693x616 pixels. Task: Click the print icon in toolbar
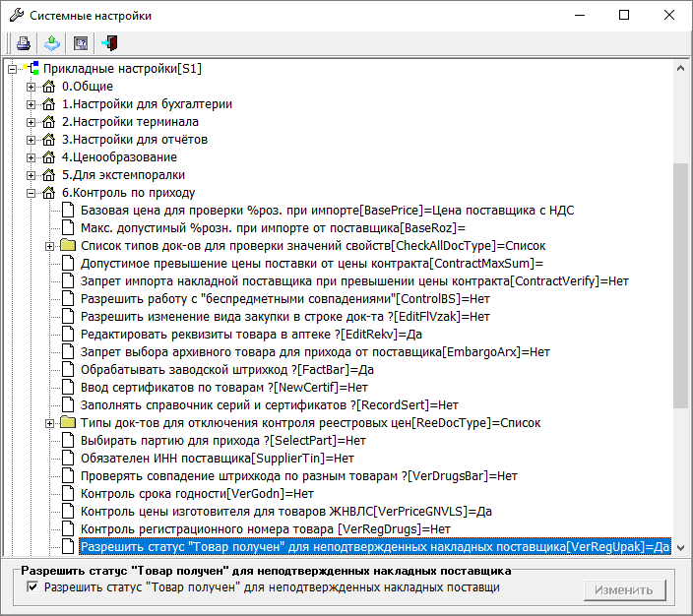click(x=23, y=43)
